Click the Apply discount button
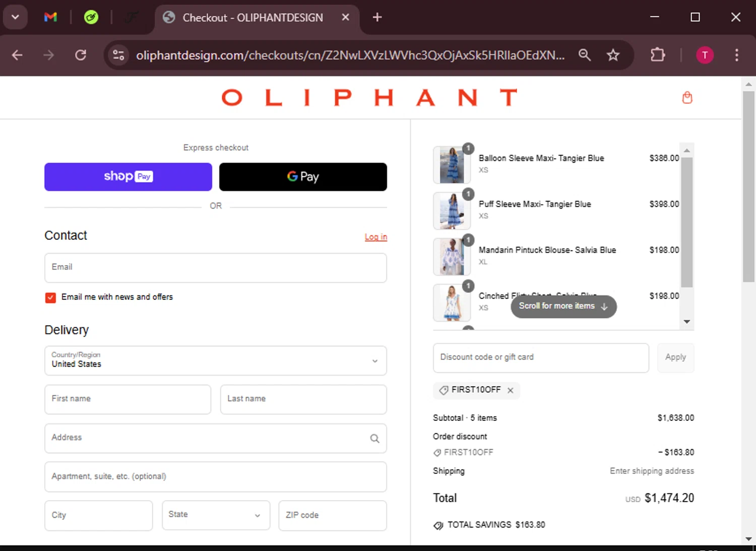Viewport: 756px width, 551px height. [x=675, y=358]
